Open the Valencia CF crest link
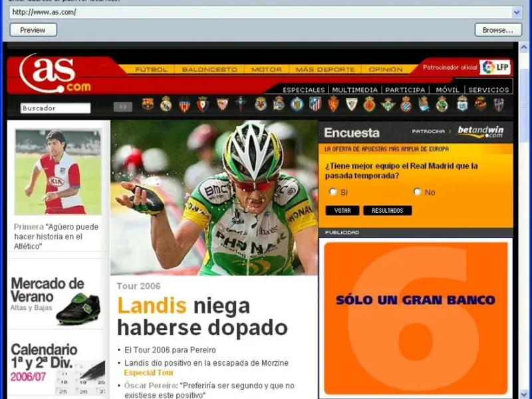The image size is (532, 399). click(185, 104)
